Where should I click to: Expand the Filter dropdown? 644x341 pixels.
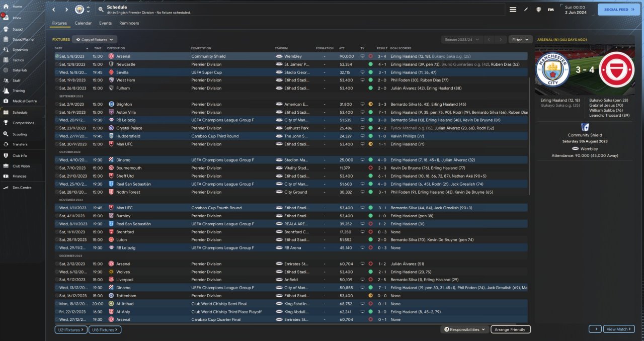pos(520,39)
